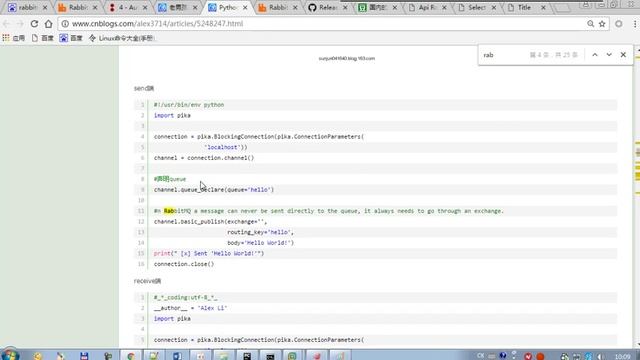Go to the browser home page
The height and width of the screenshot is (360, 640).
(x=49, y=24)
